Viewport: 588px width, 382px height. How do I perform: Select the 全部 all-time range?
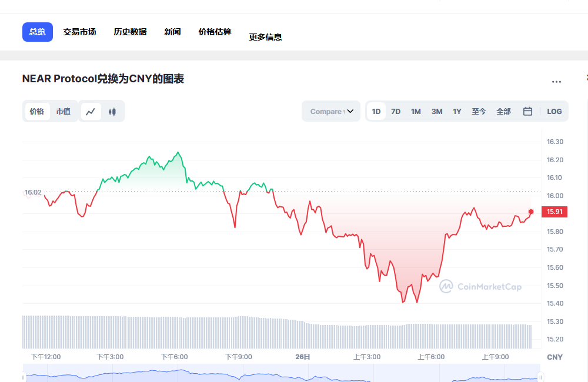point(504,111)
